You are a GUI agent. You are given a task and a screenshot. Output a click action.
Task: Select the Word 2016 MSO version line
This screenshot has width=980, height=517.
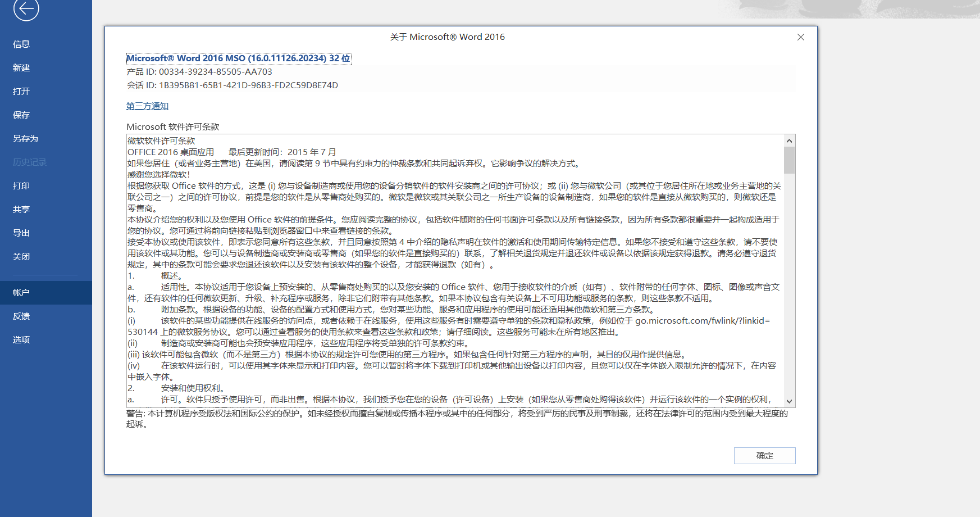(x=239, y=58)
